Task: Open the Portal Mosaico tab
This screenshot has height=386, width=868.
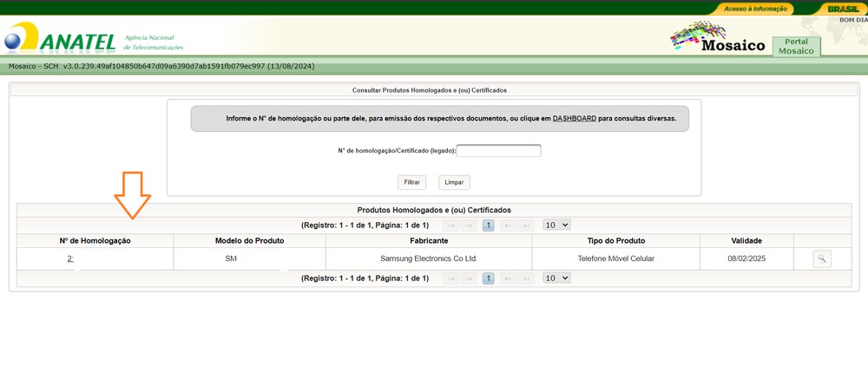Action: pos(796,47)
